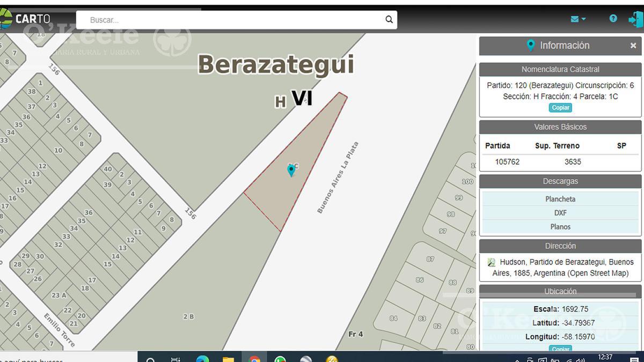Click the logout door icon

point(635,19)
